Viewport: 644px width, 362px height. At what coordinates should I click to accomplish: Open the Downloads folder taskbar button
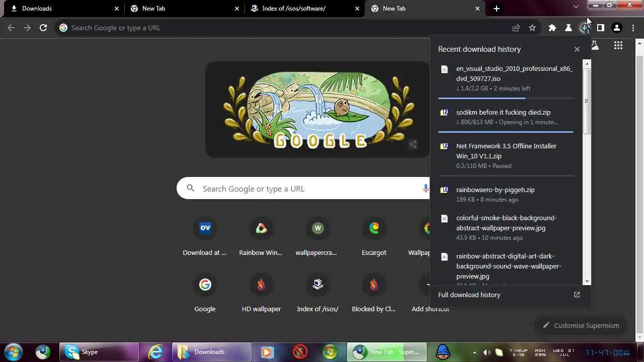tap(211, 352)
